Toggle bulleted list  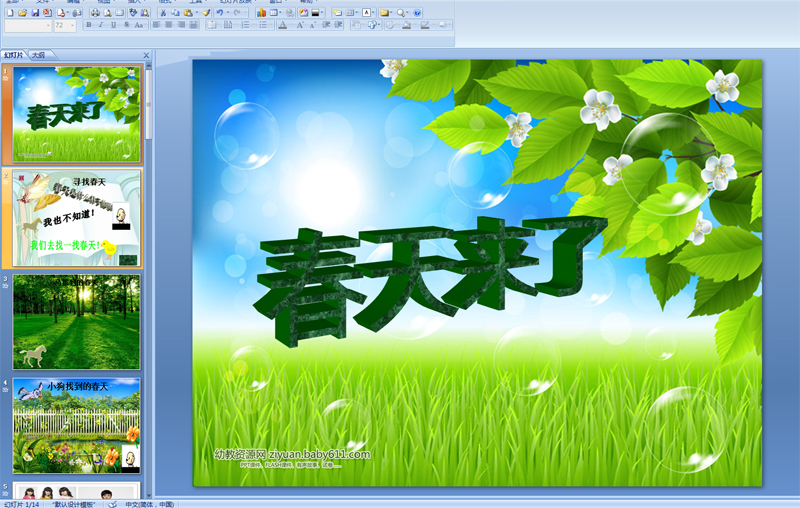click(x=263, y=25)
